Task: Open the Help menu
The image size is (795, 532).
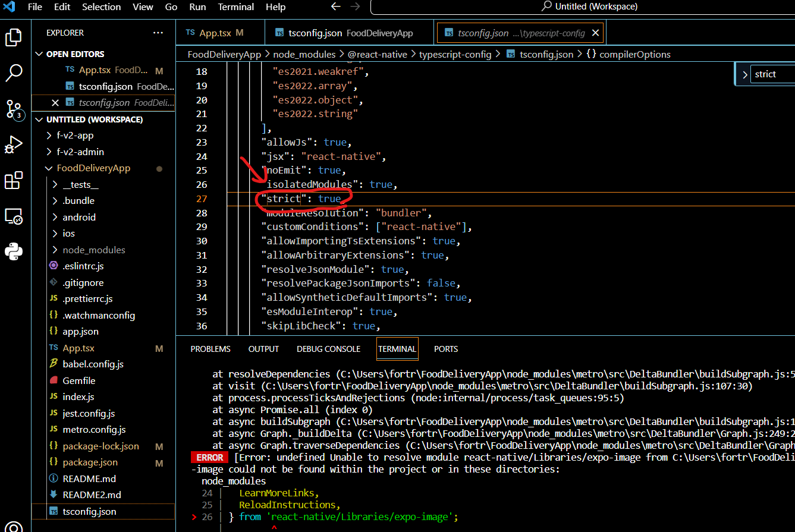Action: [x=275, y=7]
